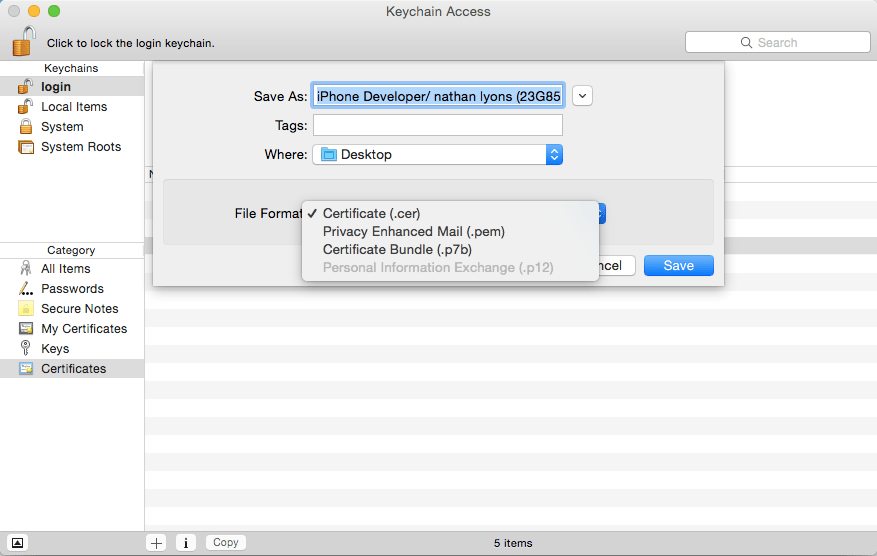The image size is (877, 556).
Task: Select My Certificates category
Action: (72, 328)
